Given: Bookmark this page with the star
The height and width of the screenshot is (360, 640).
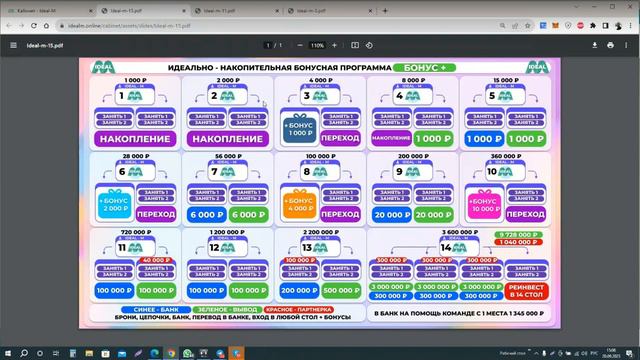Looking at the screenshot, I should click(528, 26).
